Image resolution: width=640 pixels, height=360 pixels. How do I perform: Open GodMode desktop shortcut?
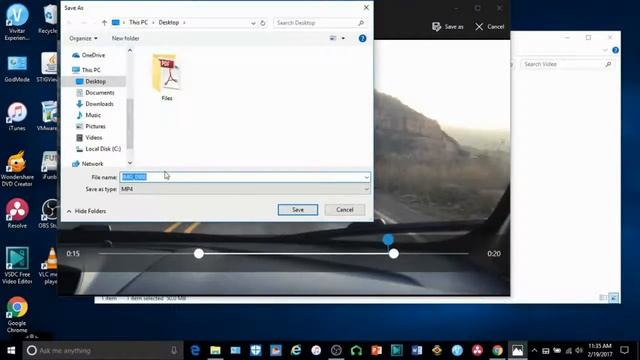tap(17, 69)
